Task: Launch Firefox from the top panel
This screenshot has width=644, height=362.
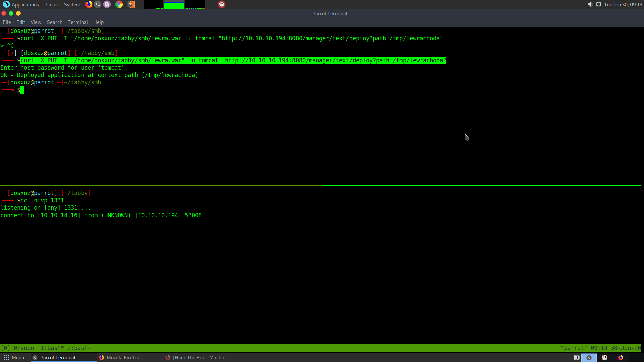Action: [89, 4]
